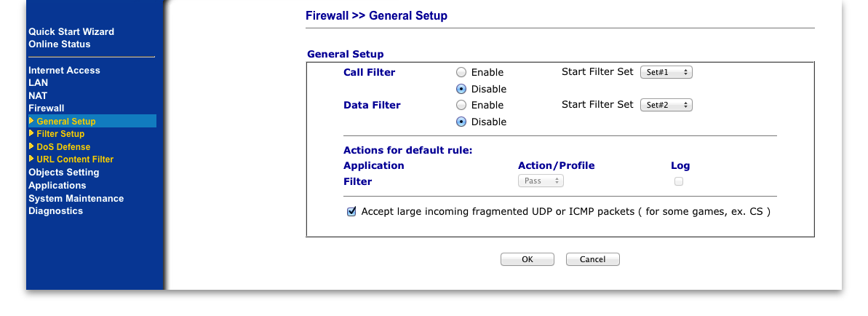
Task: Toggle Accept large incoming fragmented packets checkbox
Action: (351, 212)
